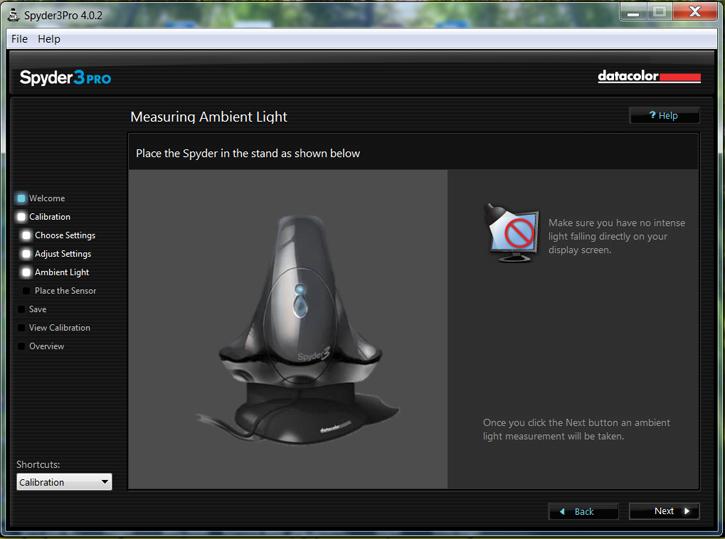Image resolution: width=725 pixels, height=539 pixels.
Task: Click the 'Make sure you have no intense light' text
Action: coord(617,236)
